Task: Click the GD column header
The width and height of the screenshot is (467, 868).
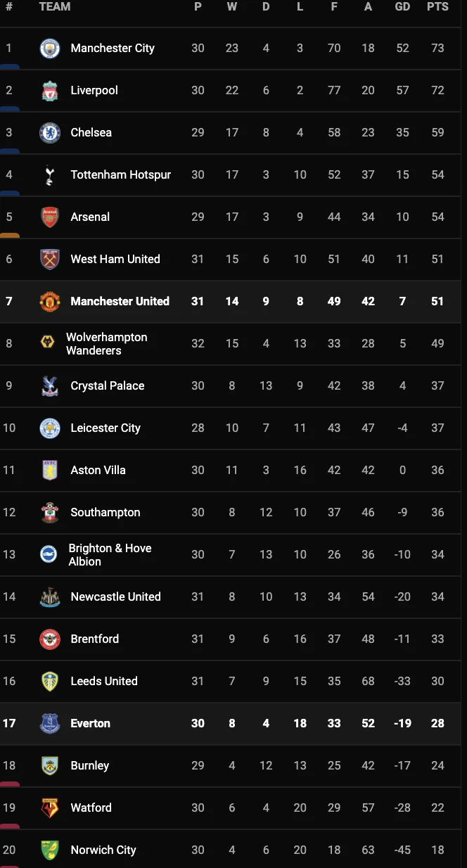Action: pyautogui.click(x=402, y=7)
